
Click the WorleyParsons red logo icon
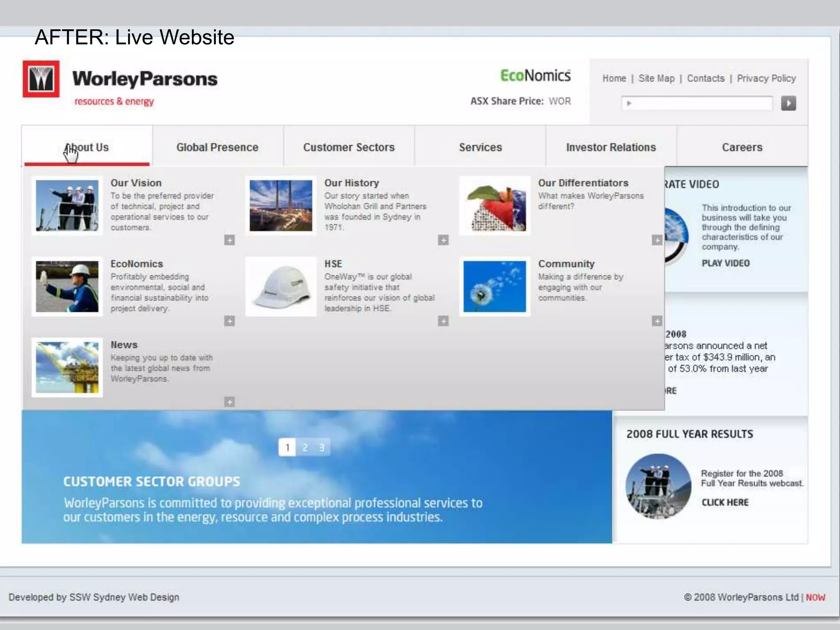point(41,79)
